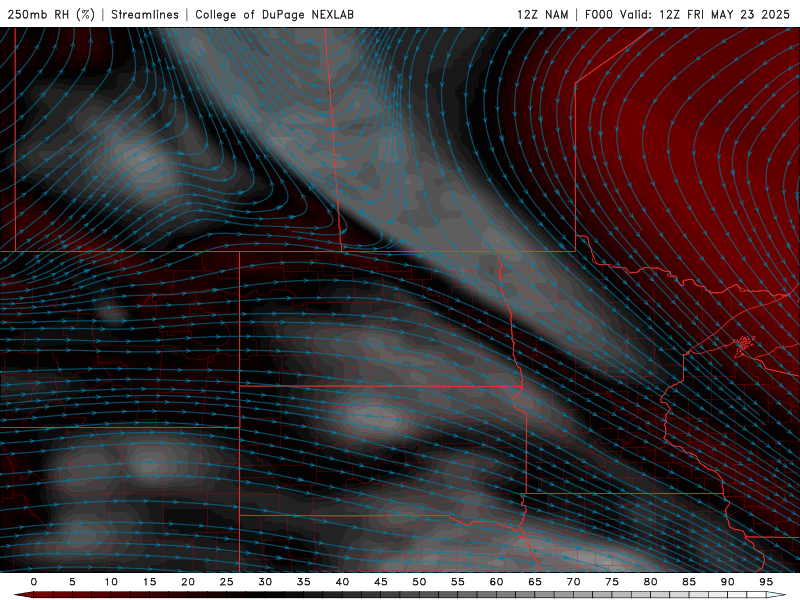This screenshot has height=600, width=800.
Task: Click the "12Z NAM" model label
Action: (x=542, y=14)
